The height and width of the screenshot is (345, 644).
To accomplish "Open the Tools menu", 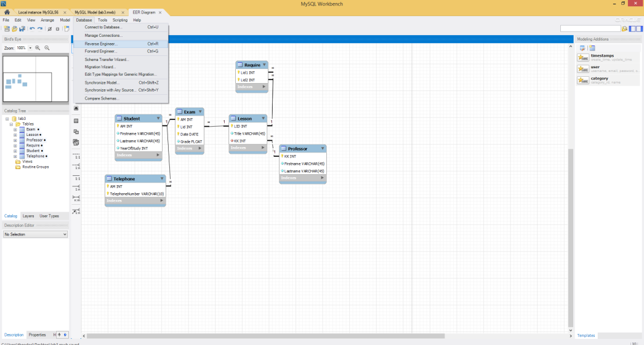I will [102, 20].
